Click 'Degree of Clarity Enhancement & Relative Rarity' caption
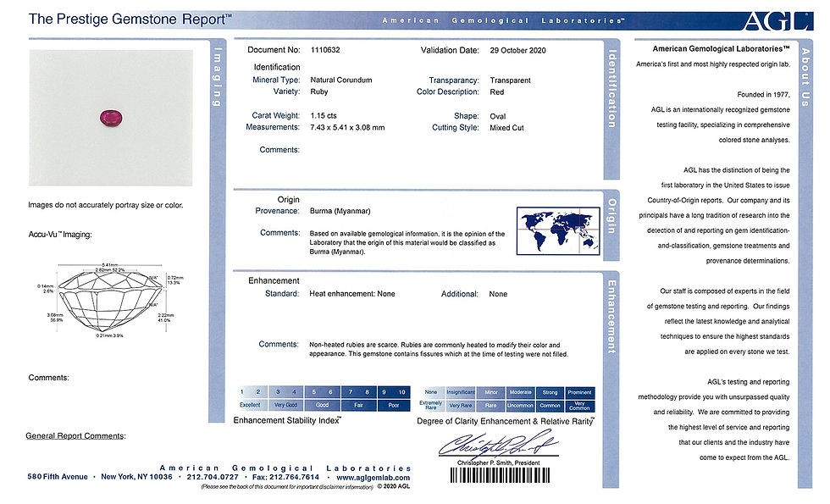 click(x=506, y=422)
